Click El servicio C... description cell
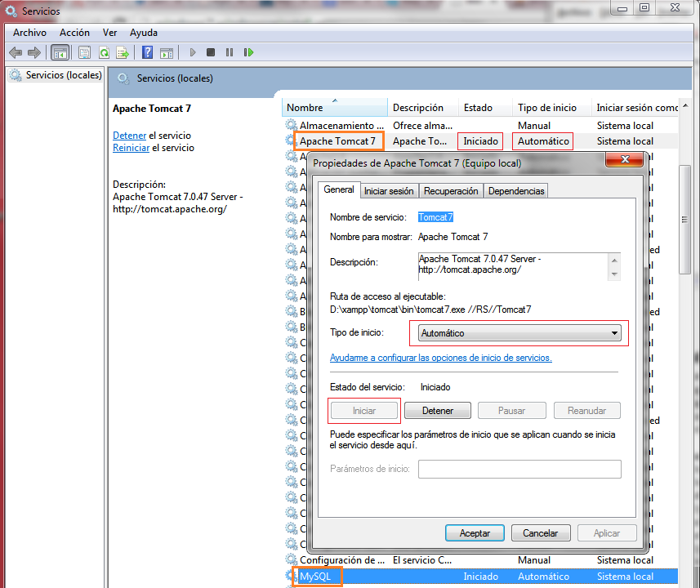Screen dimensions: 700x588 (x=421, y=560)
